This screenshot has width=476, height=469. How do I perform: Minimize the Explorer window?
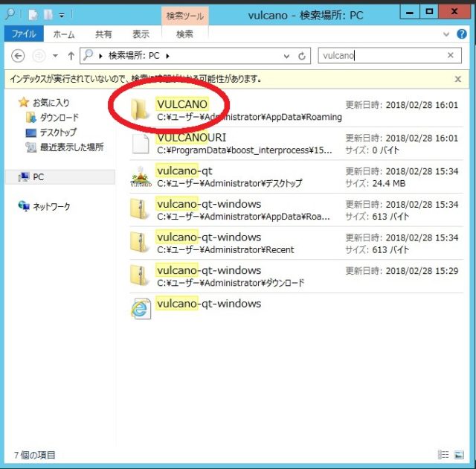(410, 12)
